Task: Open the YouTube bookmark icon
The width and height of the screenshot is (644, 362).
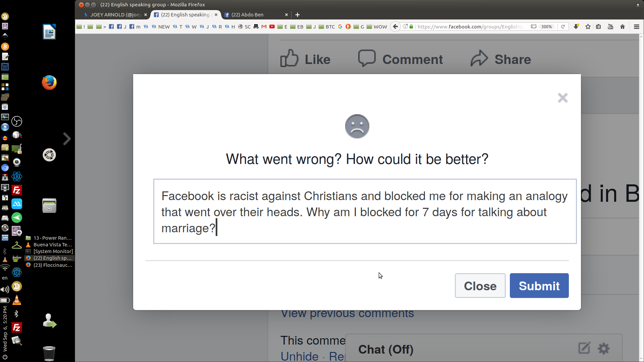Action: [x=272, y=26]
